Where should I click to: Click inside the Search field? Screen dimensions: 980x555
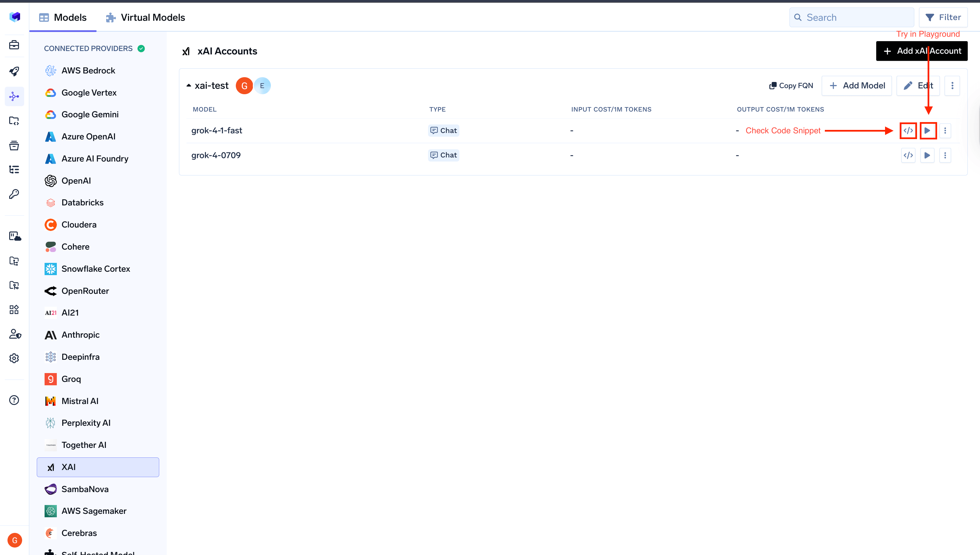(x=851, y=17)
